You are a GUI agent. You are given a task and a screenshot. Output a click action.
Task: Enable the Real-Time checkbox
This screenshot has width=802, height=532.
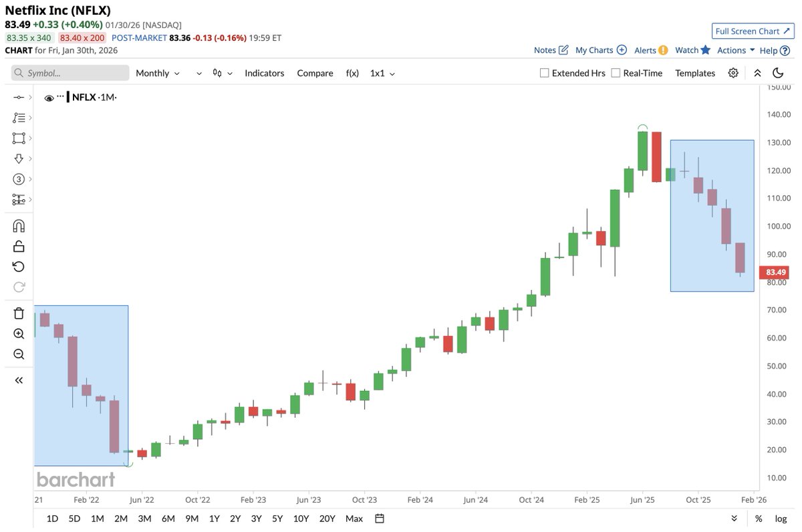pos(616,73)
